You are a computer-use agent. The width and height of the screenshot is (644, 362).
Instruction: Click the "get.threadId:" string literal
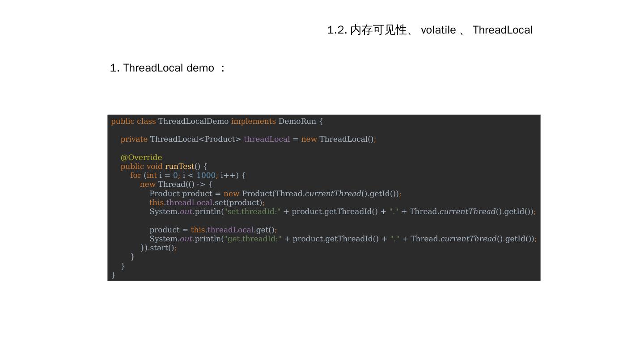(x=253, y=239)
